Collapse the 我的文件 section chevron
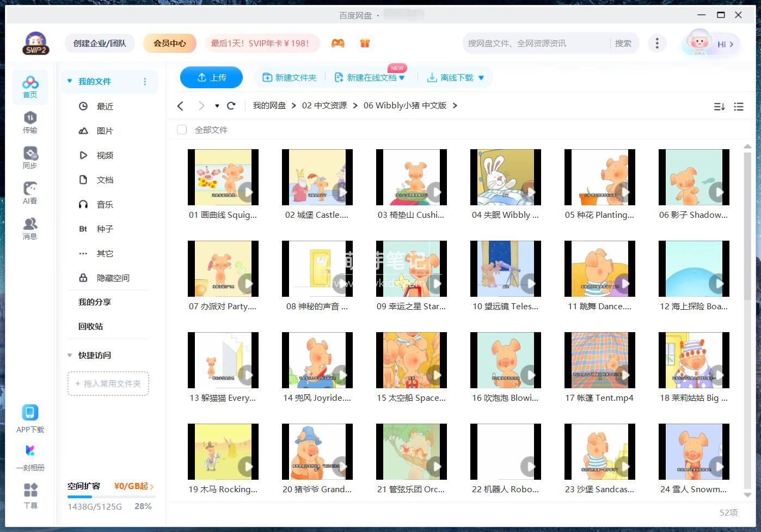The width and height of the screenshot is (761, 532). tap(69, 81)
